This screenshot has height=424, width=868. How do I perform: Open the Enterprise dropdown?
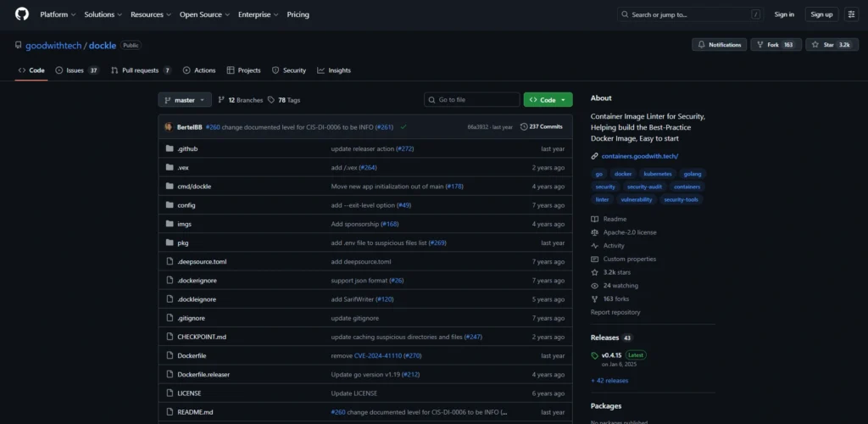258,15
